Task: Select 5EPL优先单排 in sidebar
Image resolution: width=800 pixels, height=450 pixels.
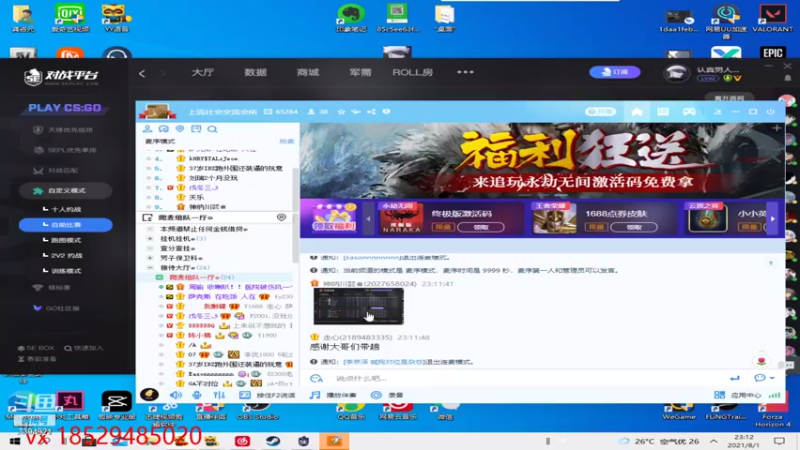Action: click(65, 150)
